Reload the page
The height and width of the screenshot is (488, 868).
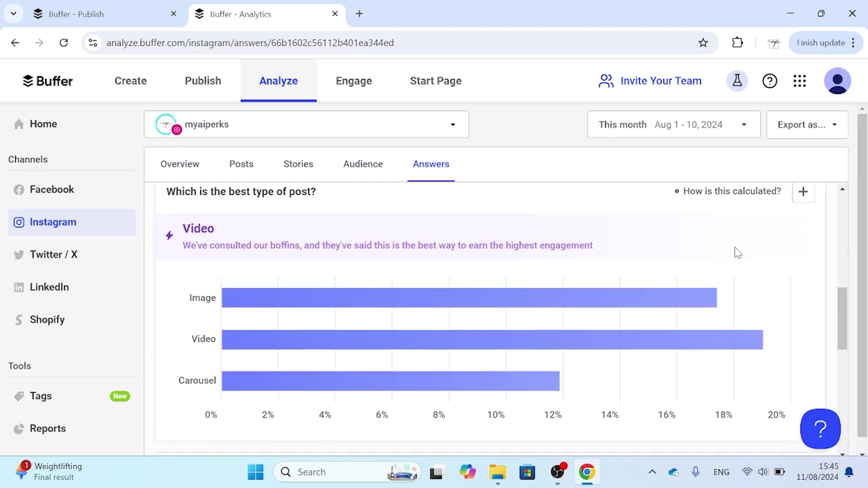coord(64,42)
